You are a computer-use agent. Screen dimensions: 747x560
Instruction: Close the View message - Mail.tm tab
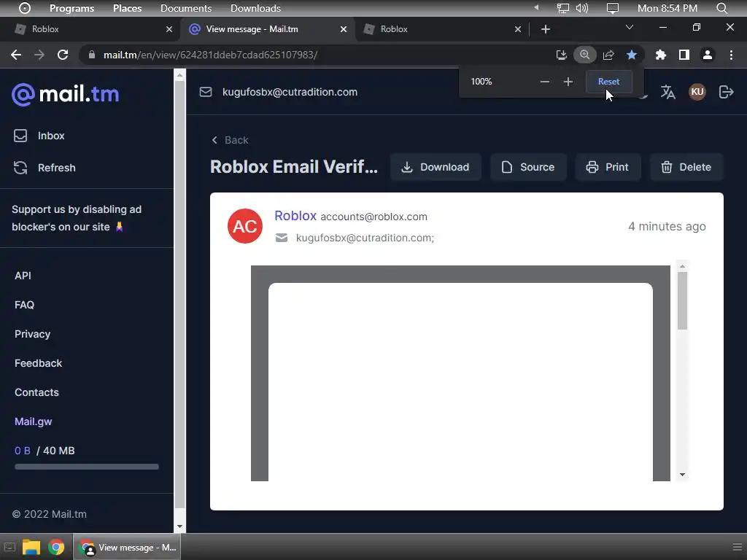click(x=344, y=29)
